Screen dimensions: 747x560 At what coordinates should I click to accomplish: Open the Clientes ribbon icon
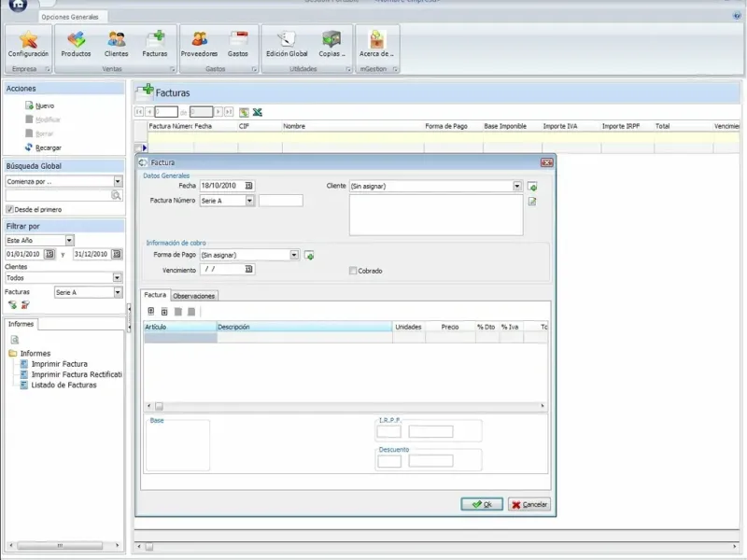point(117,43)
